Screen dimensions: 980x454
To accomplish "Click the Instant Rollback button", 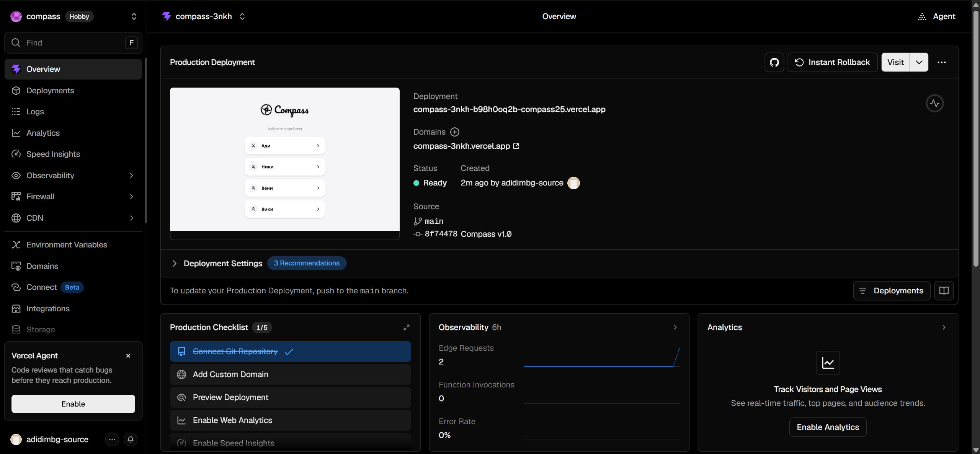I will tap(832, 62).
